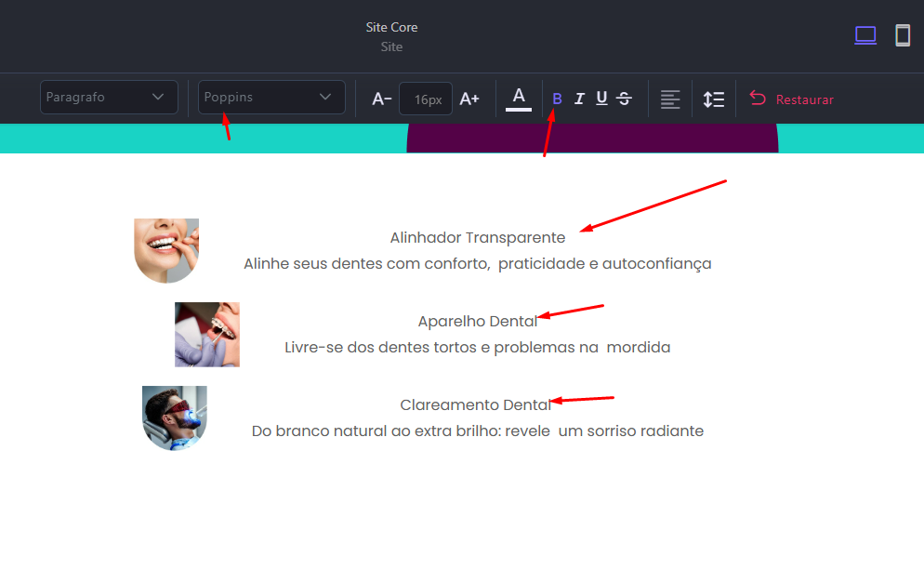This screenshot has width=924, height=583.
Task: Open line spacing options
Action: pos(714,99)
